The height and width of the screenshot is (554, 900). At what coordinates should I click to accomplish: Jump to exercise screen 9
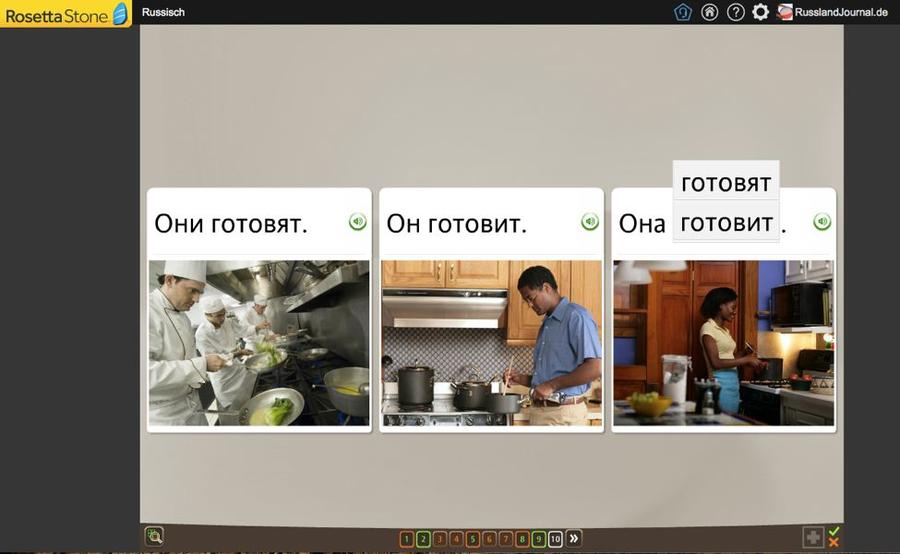click(539, 539)
